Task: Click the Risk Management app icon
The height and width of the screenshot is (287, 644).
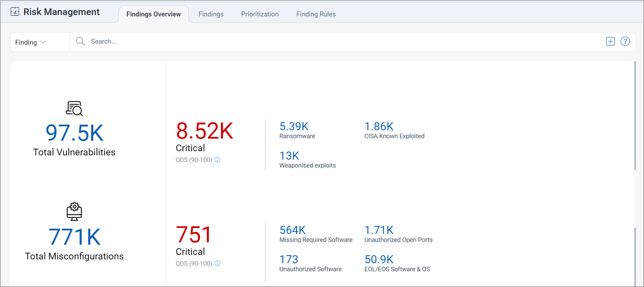Action: (15, 12)
